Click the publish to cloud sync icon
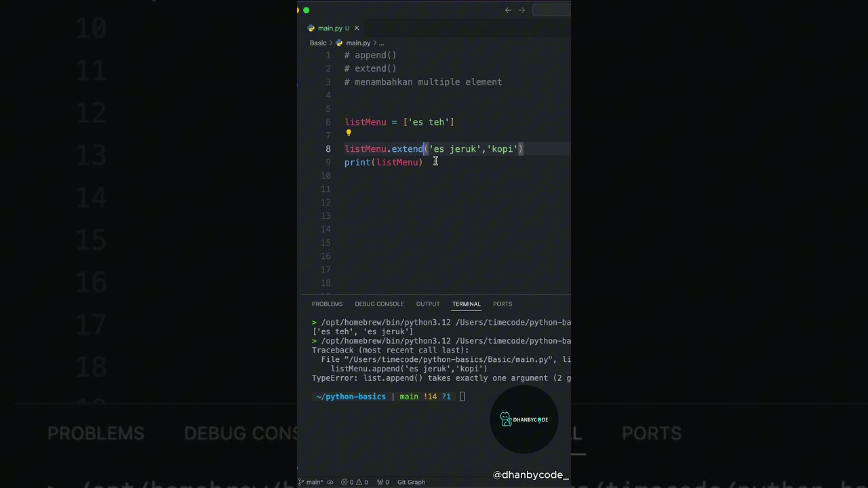Viewport: 868px width, 488px height. point(330,482)
